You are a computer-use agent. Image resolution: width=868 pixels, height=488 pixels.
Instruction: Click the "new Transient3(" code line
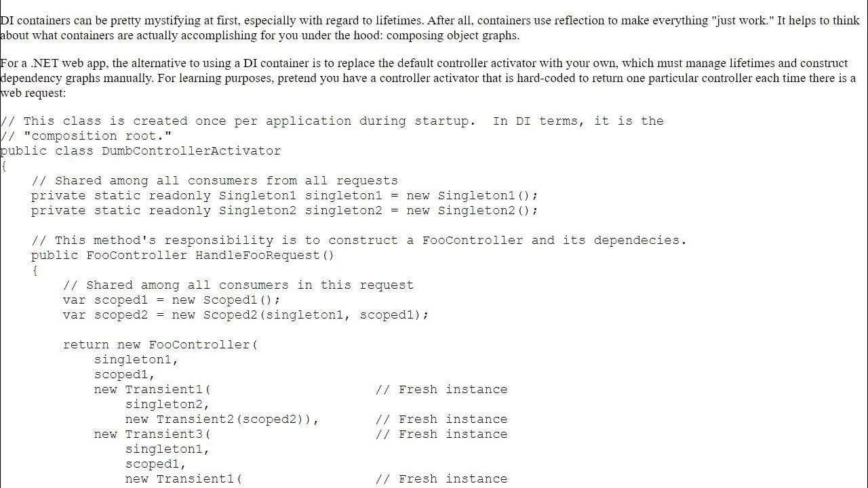[x=153, y=434]
